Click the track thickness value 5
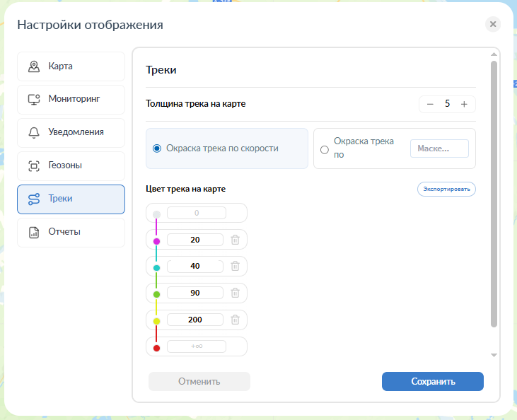Viewport: 517px width, 420px height. [447, 104]
